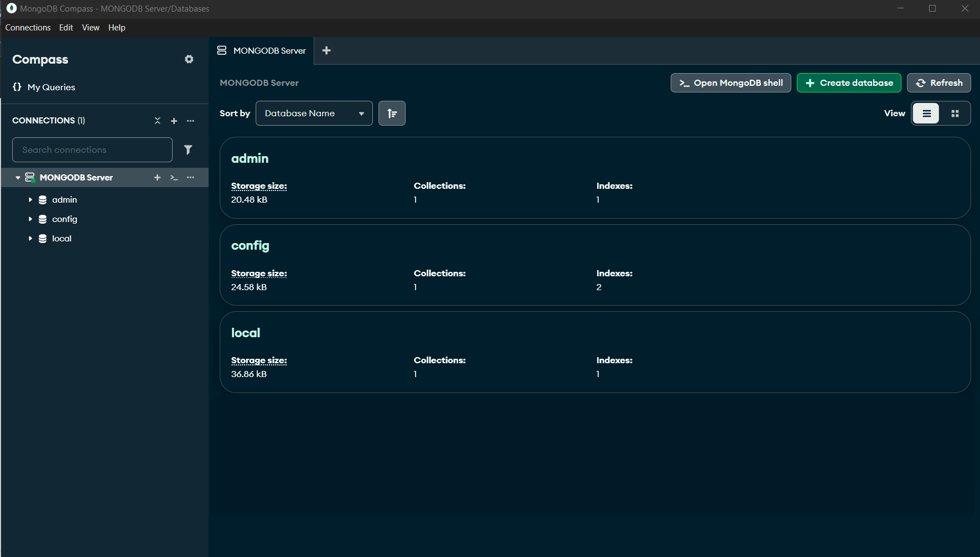Open MONGODB Server row more actions
The image size is (980, 557).
click(x=190, y=178)
